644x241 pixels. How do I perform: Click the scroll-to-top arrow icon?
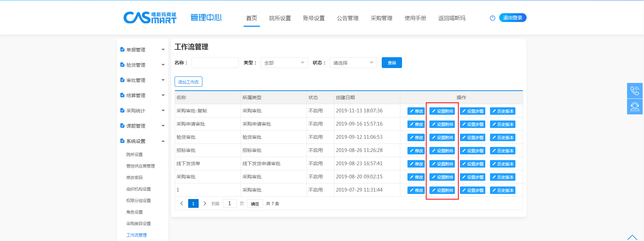click(632, 237)
